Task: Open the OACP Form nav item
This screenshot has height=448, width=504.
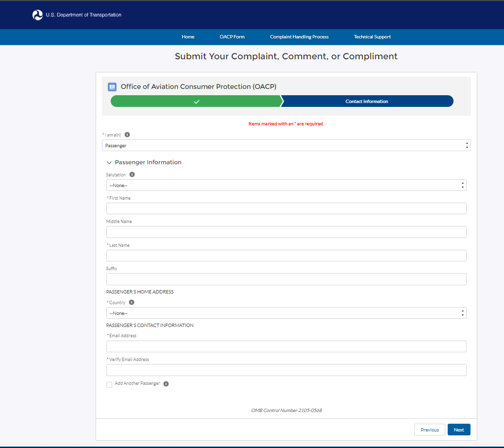Action: 232,37
